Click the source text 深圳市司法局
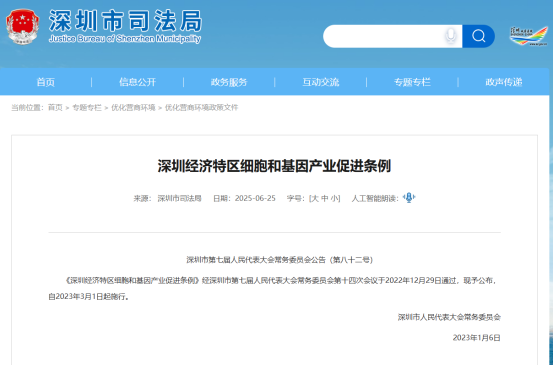 tap(179, 198)
